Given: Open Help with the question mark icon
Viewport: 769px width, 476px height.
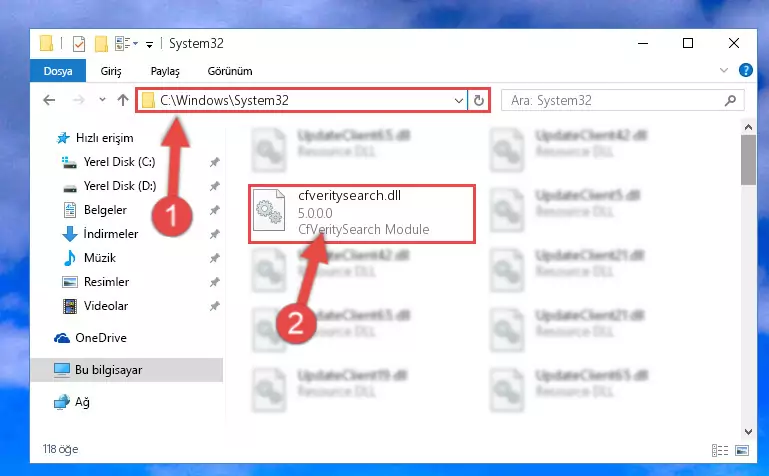Looking at the screenshot, I should (745, 71).
